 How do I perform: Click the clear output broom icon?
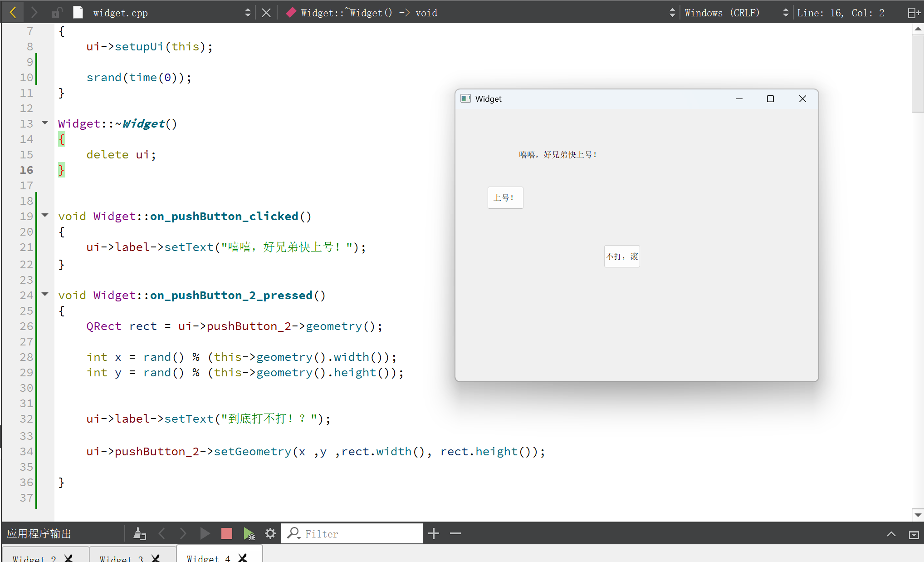tap(140, 533)
